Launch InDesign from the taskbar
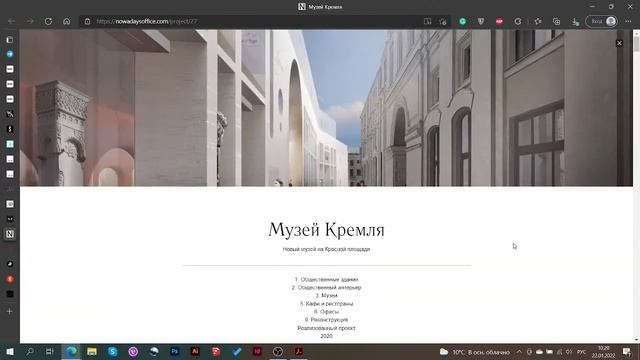Image resolution: width=640 pixels, height=360 pixels. pyautogui.click(x=257, y=351)
